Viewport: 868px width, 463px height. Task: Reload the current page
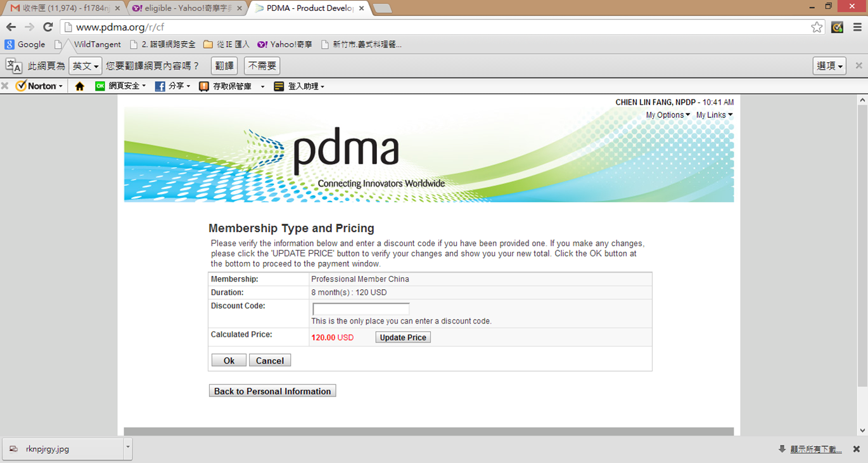(x=48, y=27)
